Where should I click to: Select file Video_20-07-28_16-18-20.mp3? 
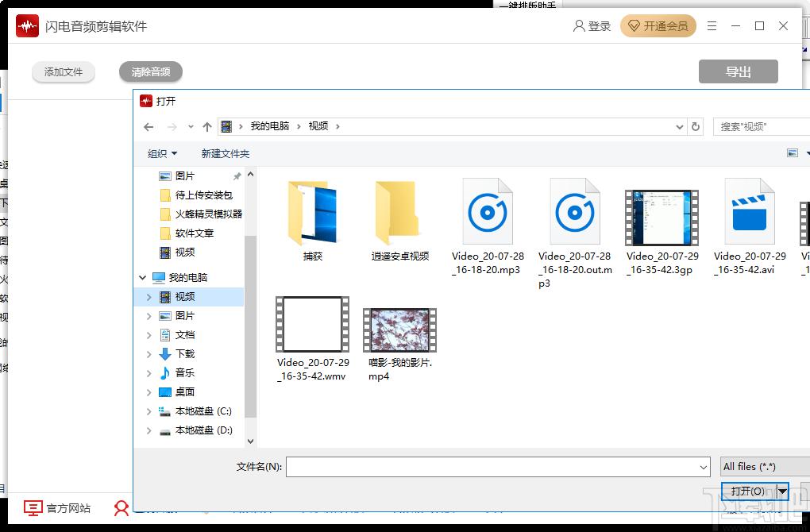pyautogui.click(x=487, y=227)
